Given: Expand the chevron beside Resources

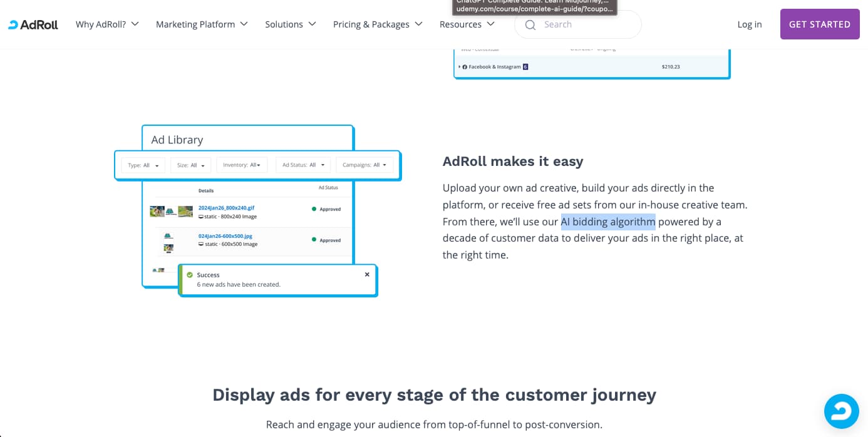Looking at the screenshot, I should pyautogui.click(x=491, y=24).
